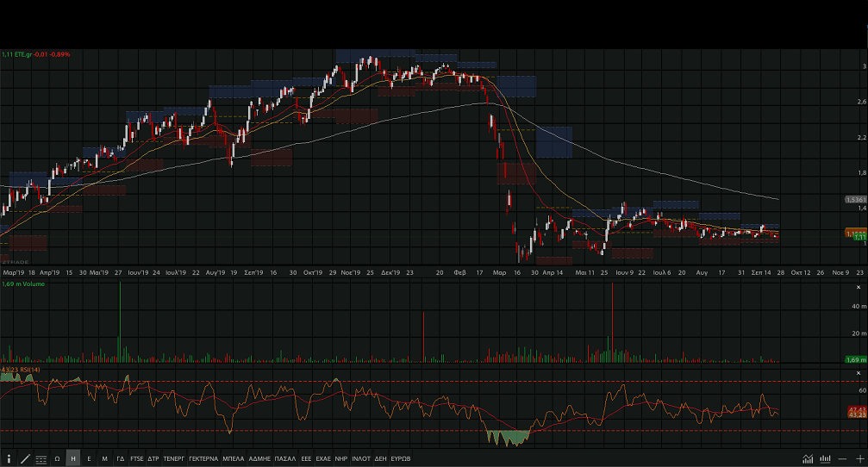
Task: Click the 1,5361 moving average price tag
Action: pyautogui.click(x=854, y=199)
